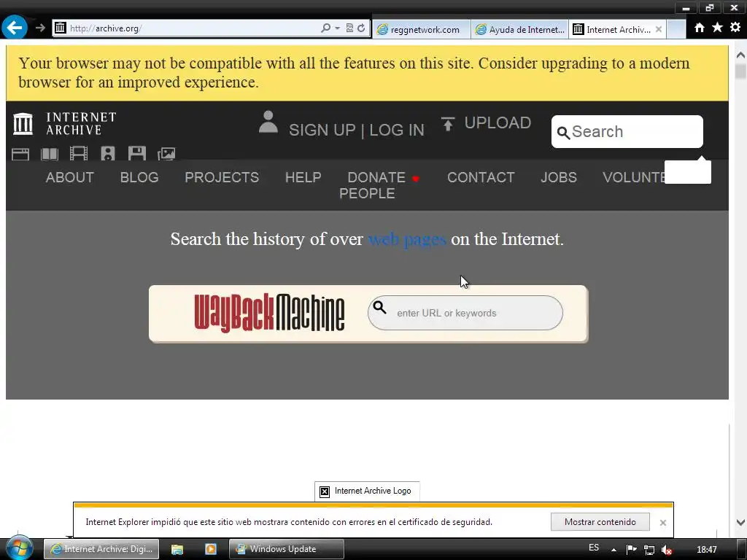
Task: Open the ABOUT menu item
Action: pyautogui.click(x=69, y=178)
